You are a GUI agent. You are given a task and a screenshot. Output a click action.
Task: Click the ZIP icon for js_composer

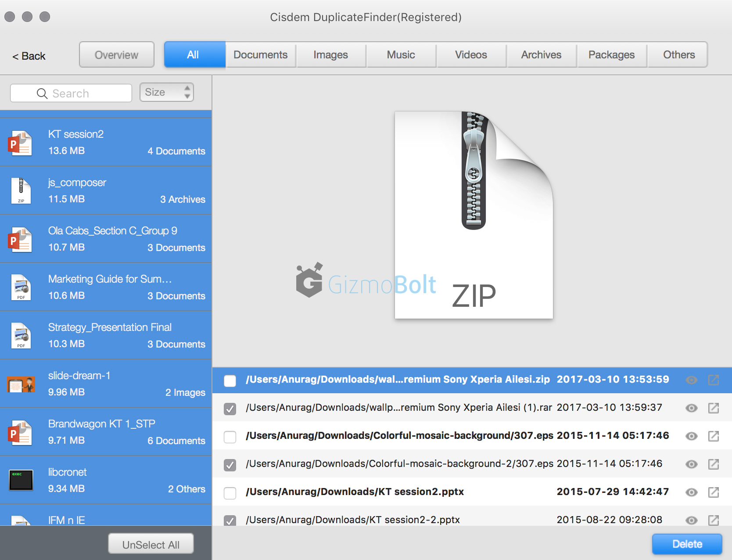pyautogui.click(x=21, y=191)
